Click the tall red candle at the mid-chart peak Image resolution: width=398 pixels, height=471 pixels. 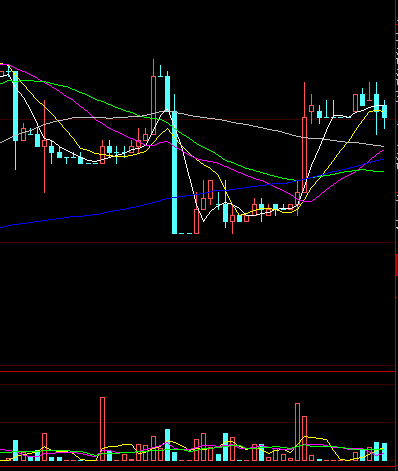click(153, 106)
